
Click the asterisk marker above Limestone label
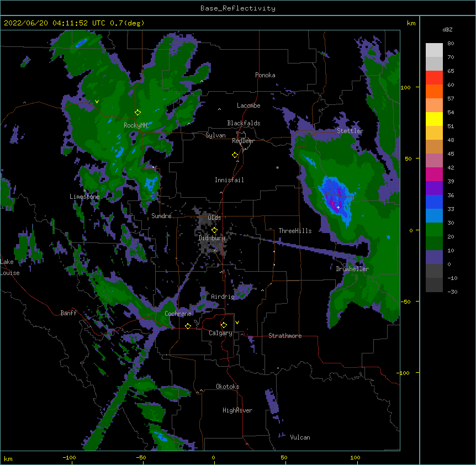point(84,191)
